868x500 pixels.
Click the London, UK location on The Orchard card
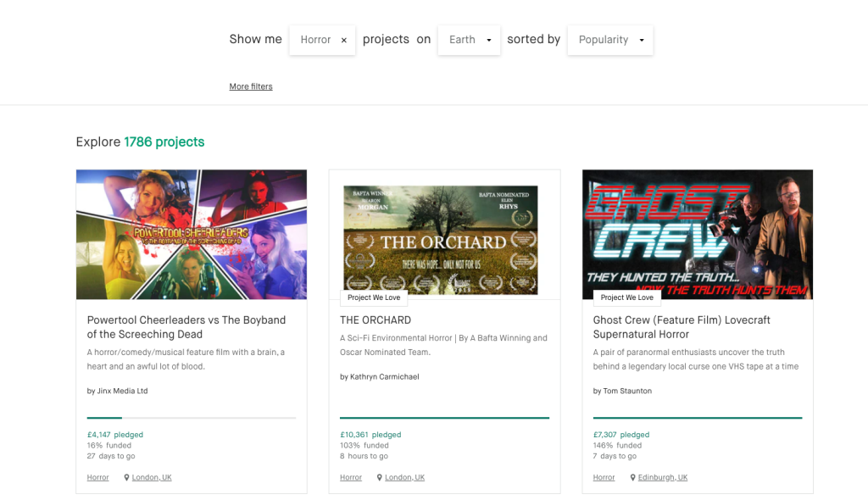coord(404,478)
